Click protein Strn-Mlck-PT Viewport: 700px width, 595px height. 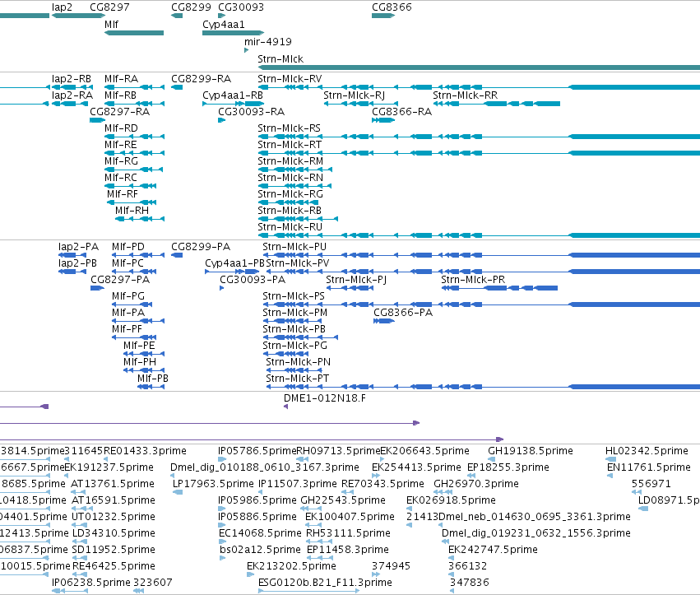tap(297, 379)
